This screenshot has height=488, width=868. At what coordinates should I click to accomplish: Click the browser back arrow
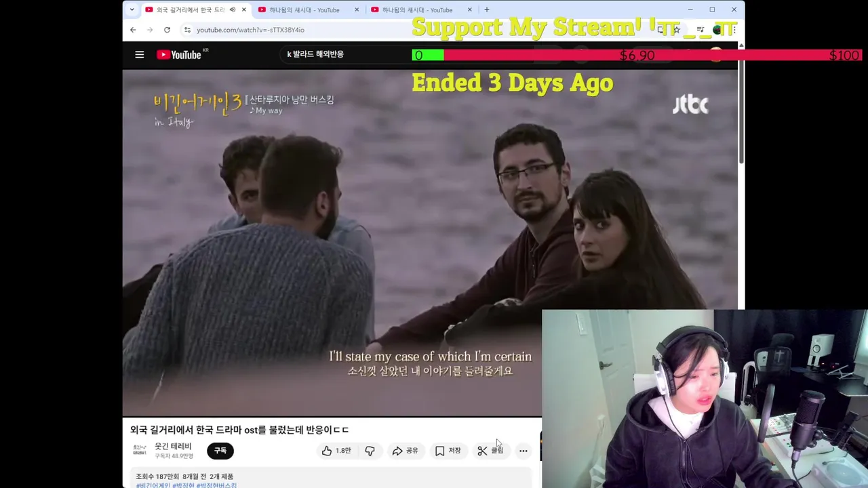(133, 30)
